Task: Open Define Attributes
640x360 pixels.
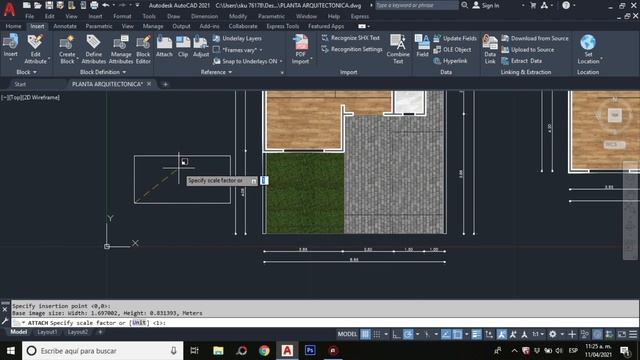Action: coord(93,49)
